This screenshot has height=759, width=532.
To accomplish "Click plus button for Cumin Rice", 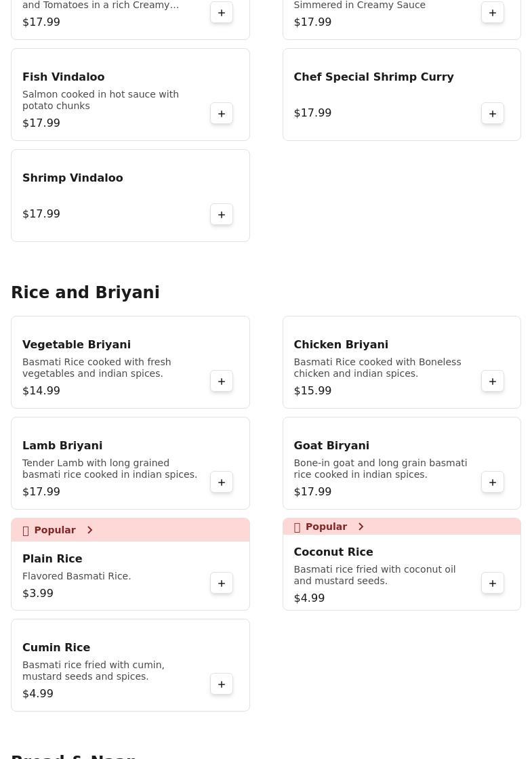I will pyautogui.click(x=222, y=684).
